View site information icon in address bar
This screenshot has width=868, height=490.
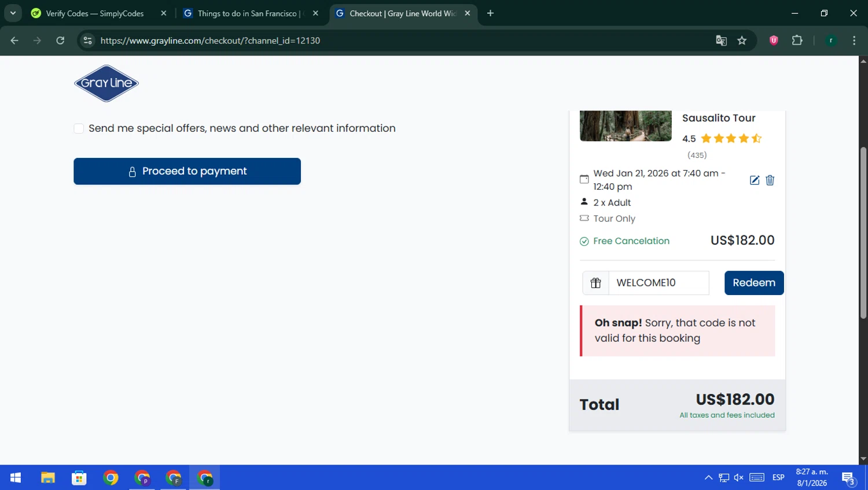88,40
